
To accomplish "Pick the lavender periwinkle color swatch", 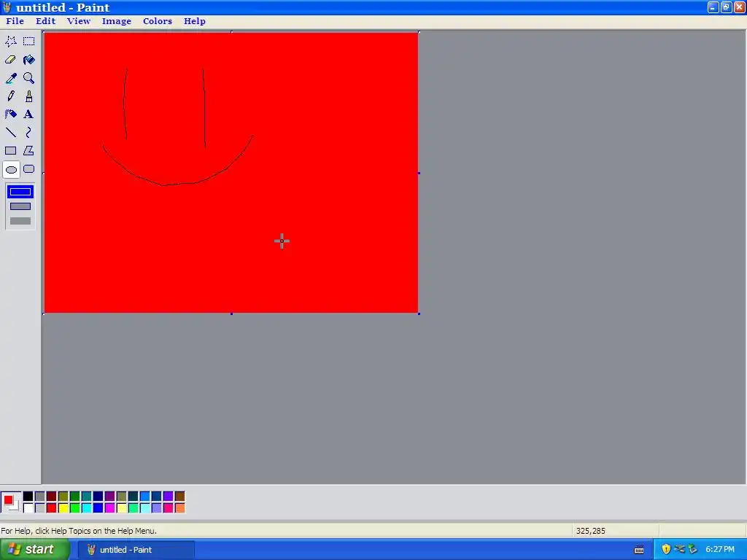I will 156,508.
